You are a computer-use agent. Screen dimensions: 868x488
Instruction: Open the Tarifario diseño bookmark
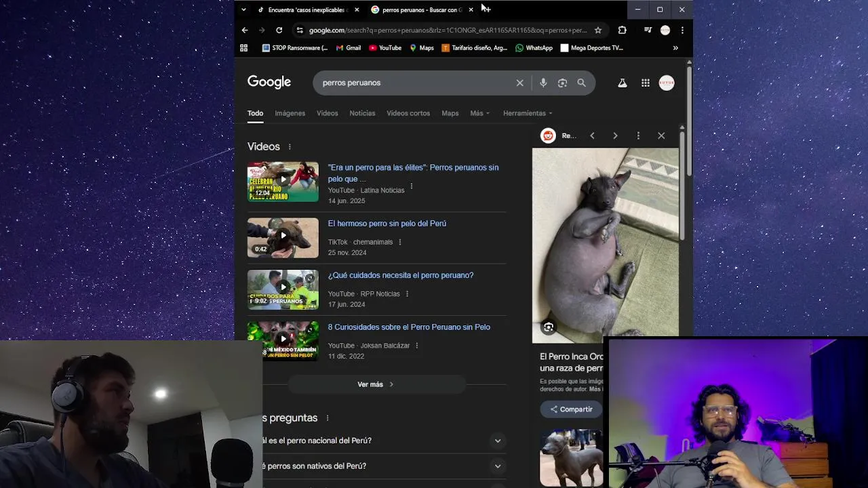pyautogui.click(x=474, y=48)
